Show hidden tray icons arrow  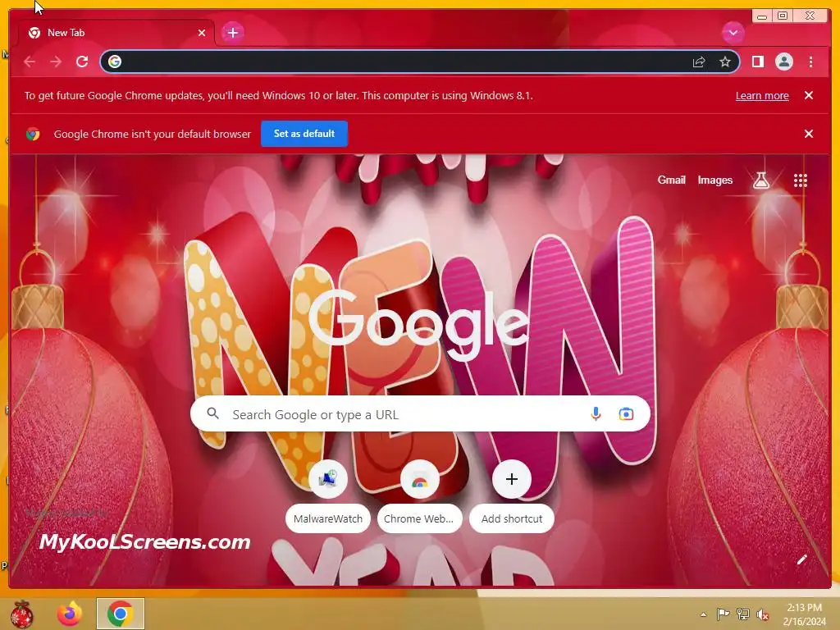point(703,614)
